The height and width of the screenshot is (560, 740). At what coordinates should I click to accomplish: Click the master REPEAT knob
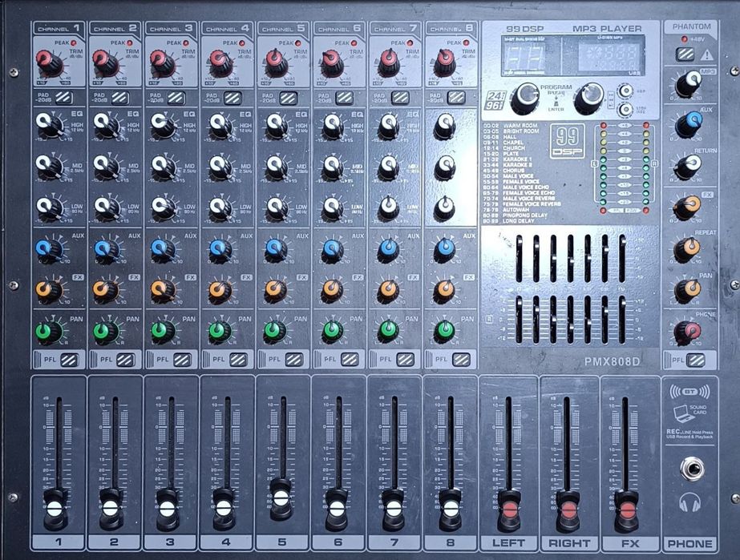[x=688, y=250]
